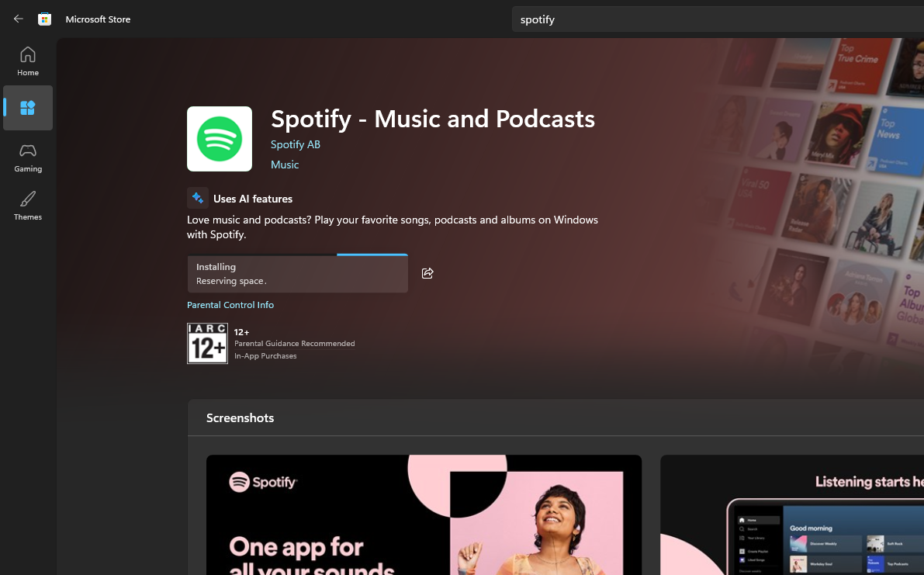Screen dimensions: 924x575
Task: Open the 'One app for all your sounds' screenshot
Action: click(x=424, y=515)
